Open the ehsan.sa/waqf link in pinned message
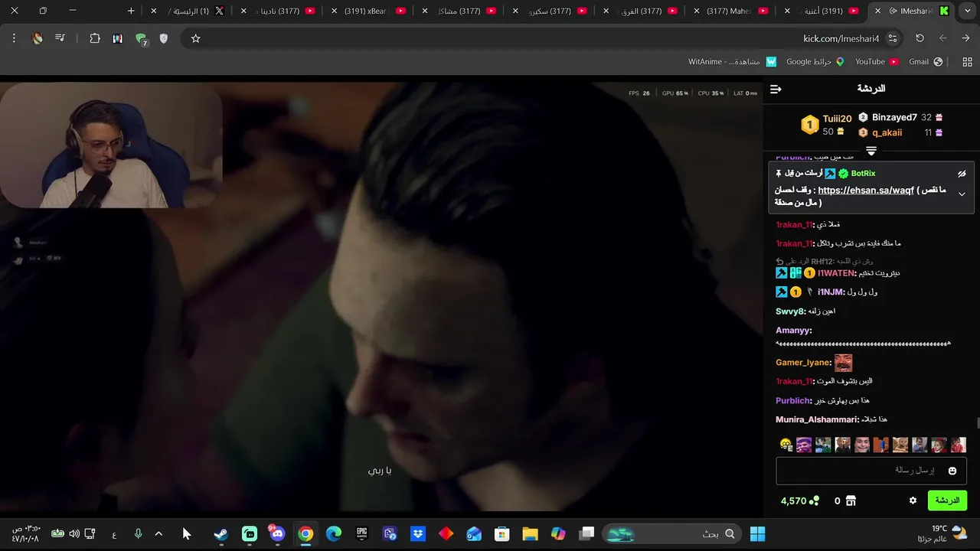This screenshot has width=980, height=551. pos(866,191)
